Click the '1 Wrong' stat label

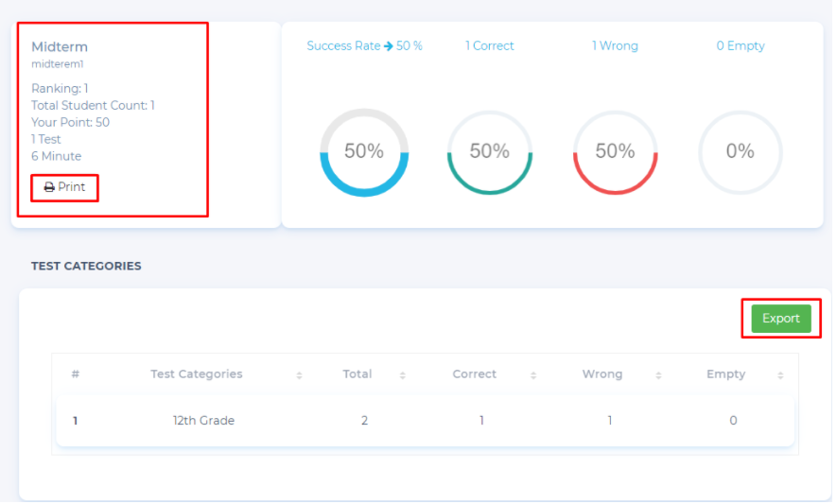[615, 46]
